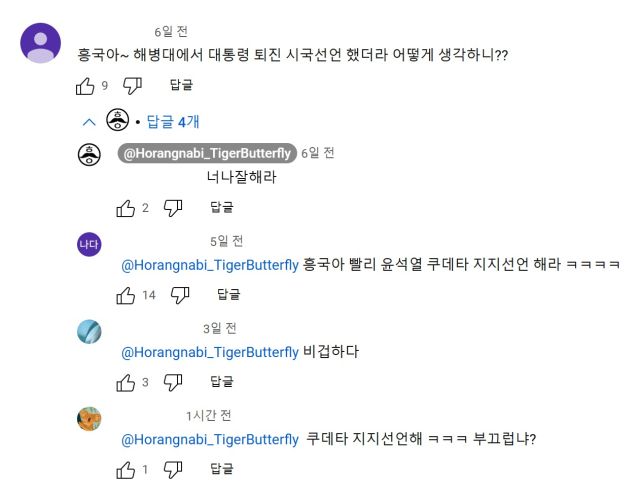Reply to the 너나잘해라 comment
Viewport: 640px width, 495px height.
pyautogui.click(x=221, y=208)
